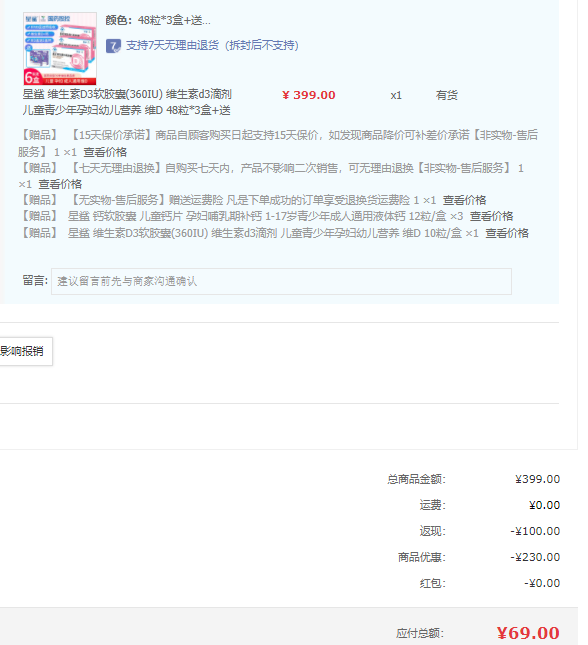
Task: Focus the 留言 message input field
Action: pos(281,281)
